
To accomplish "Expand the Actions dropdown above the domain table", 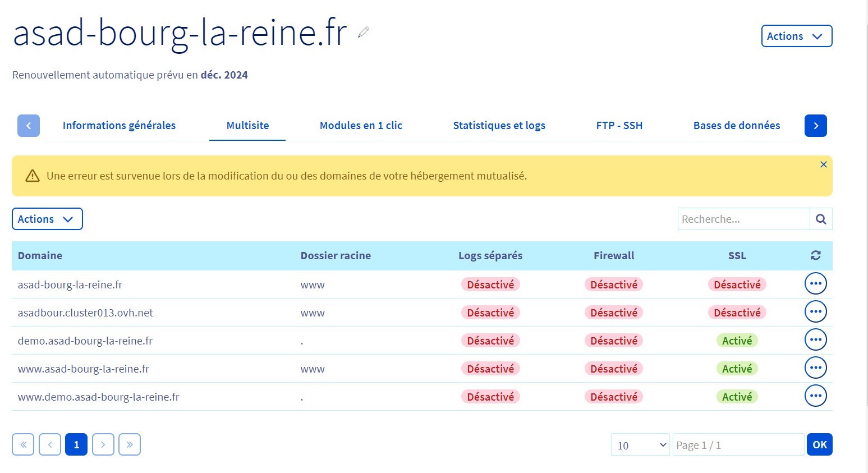I will (x=47, y=219).
